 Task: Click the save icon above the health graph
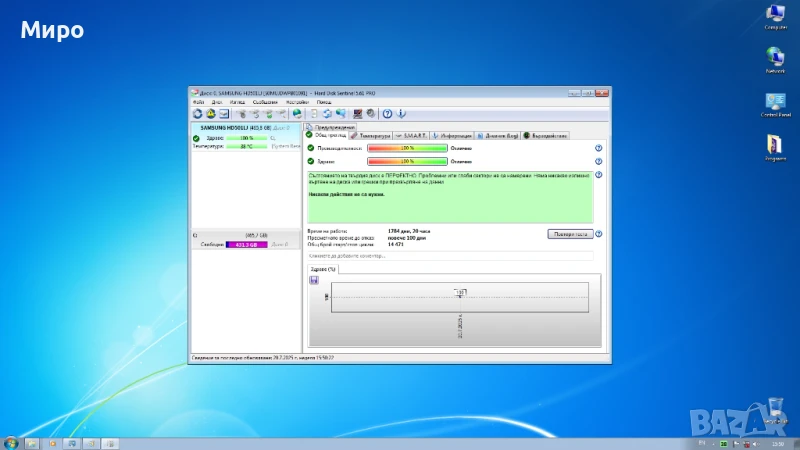point(314,281)
